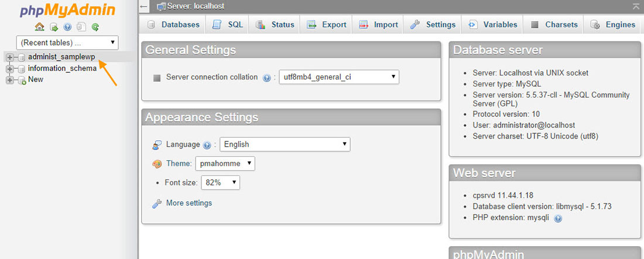This screenshot has height=259, width=644.
Task: Open the Export tab
Action: coord(326,25)
